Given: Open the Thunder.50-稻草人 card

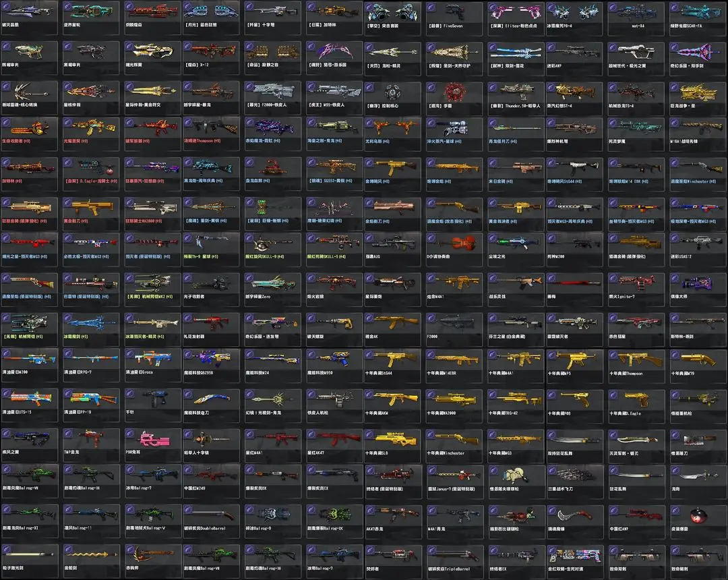Looking at the screenshot, I should point(516,98).
